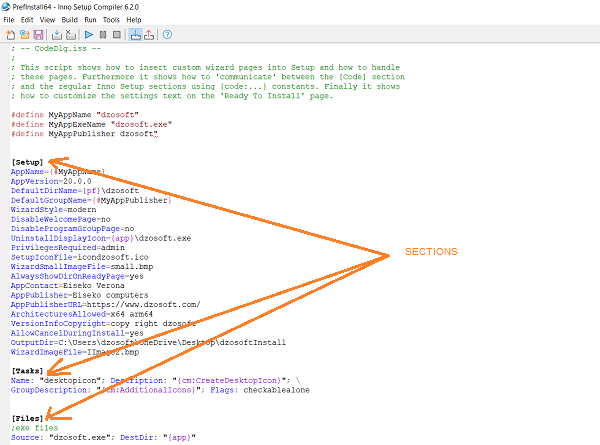The width and height of the screenshot is (600, 445).
Task: Open the Help menu
Action: [x=134, y=20]
